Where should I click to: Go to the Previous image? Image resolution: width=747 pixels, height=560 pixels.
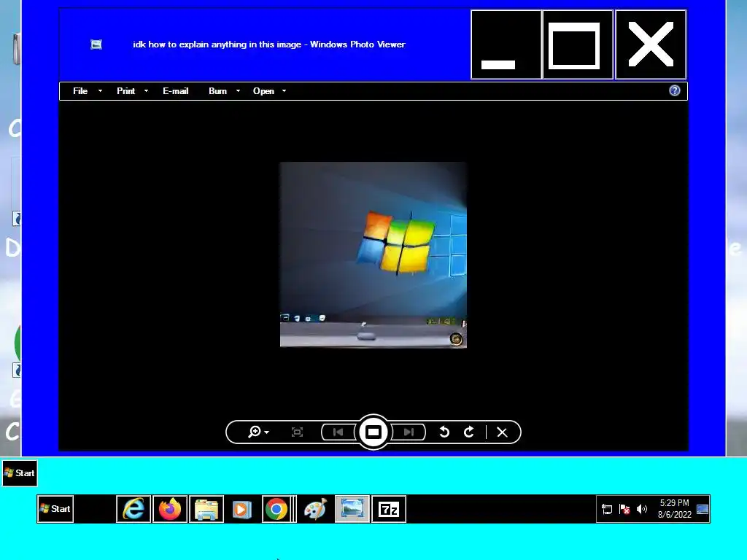(338, 432)
